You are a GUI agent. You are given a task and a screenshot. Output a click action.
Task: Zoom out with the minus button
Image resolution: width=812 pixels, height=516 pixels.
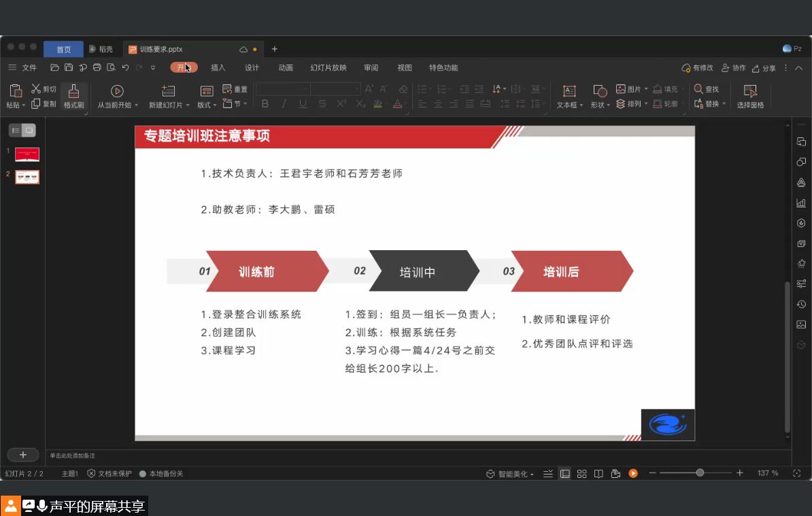[652, 473]
